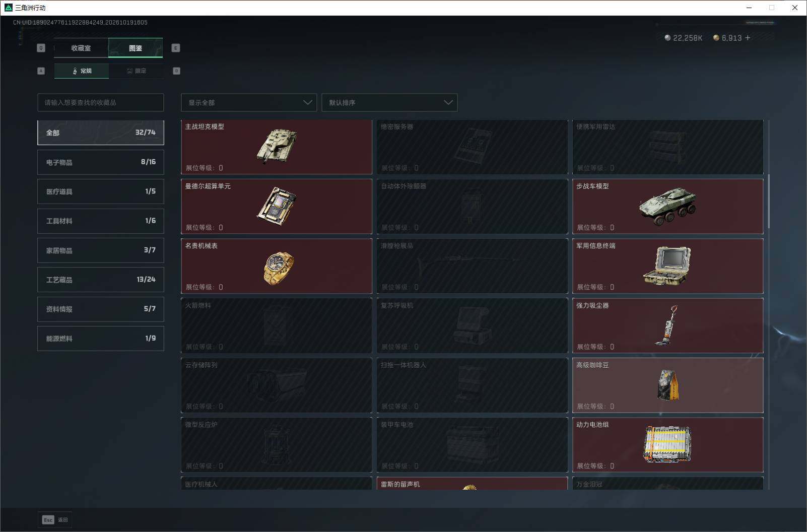
Task: Switch to the 图鉴 tab
Action: (136, 48)
